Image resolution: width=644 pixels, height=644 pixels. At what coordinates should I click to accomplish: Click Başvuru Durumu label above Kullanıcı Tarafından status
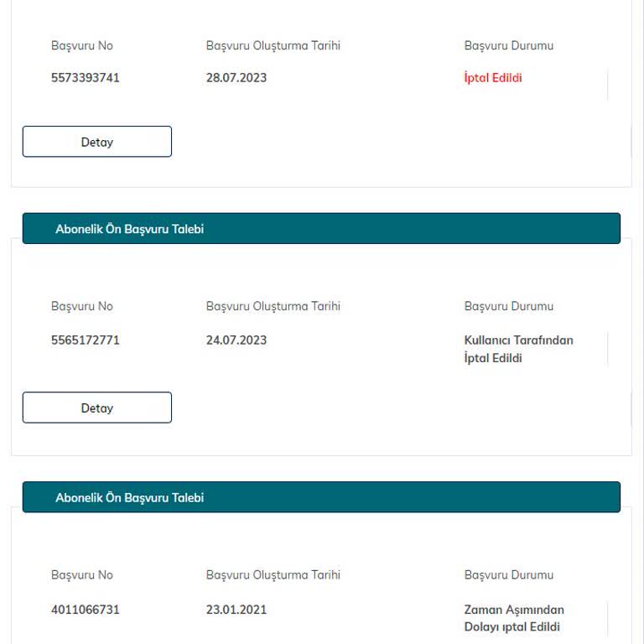click(508, 306)
